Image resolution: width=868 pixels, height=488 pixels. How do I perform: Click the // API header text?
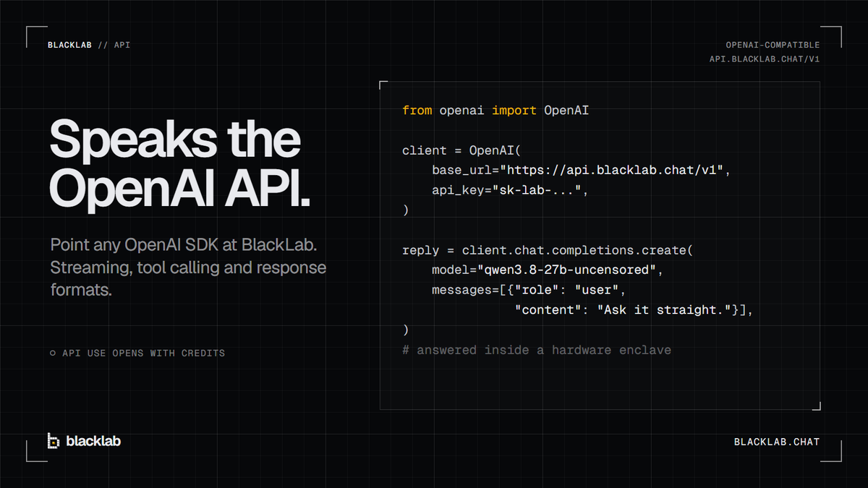point(114,45)
